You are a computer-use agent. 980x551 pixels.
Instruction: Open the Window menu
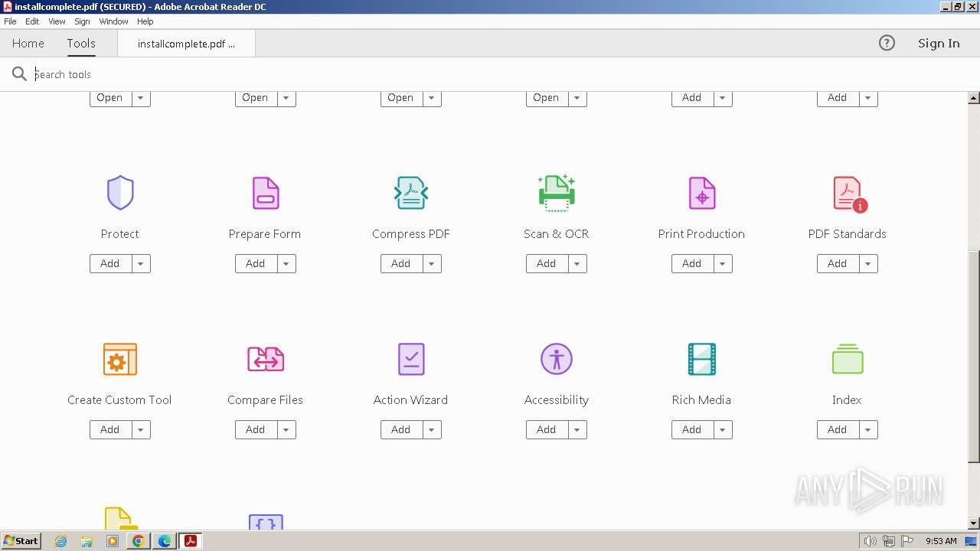(113, 21)
